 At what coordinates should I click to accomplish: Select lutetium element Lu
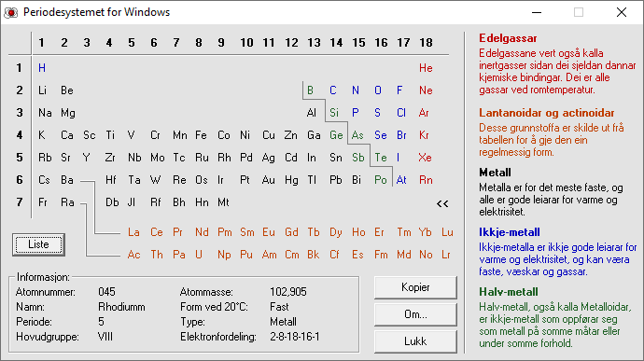pyautogui.click(x=447, y=232)
